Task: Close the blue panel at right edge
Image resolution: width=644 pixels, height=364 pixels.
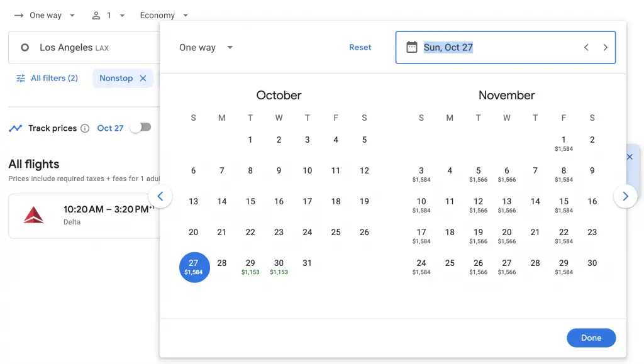Action: [x=630, y=157]
